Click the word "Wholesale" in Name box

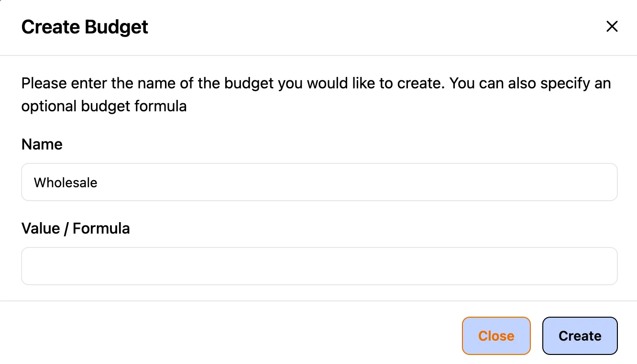coord(66,182)
